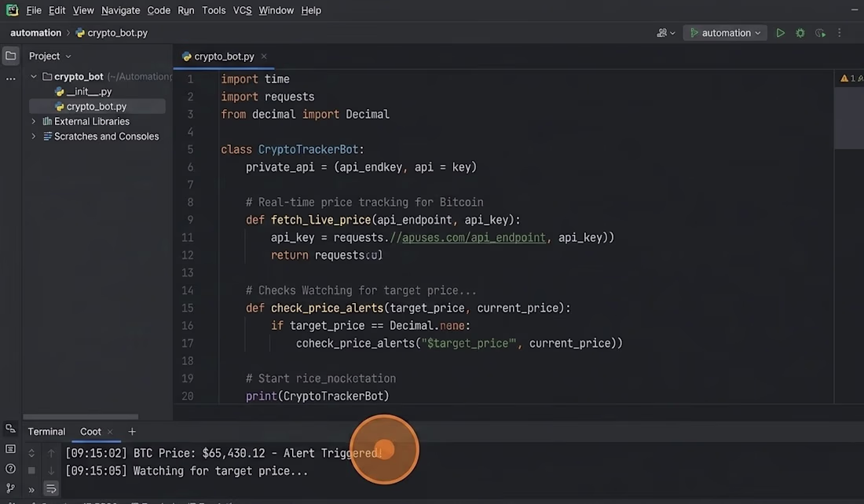
Task: Open the Window menu
Action: (x=276, y=10)
